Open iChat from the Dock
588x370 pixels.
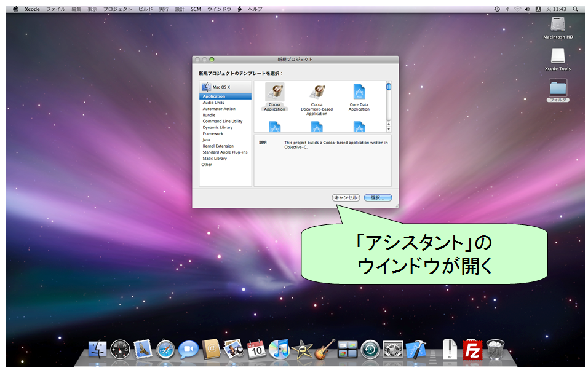point(188,350)
